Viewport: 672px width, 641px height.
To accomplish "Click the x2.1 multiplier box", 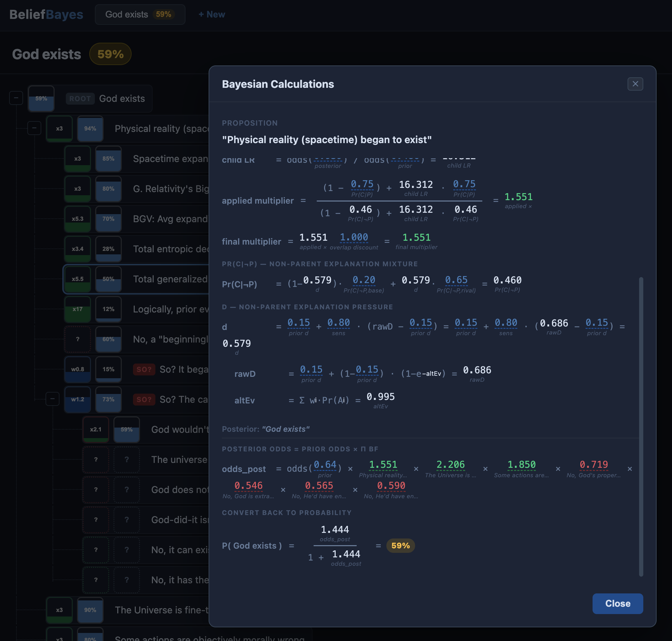I will click(x=96, y=430).
